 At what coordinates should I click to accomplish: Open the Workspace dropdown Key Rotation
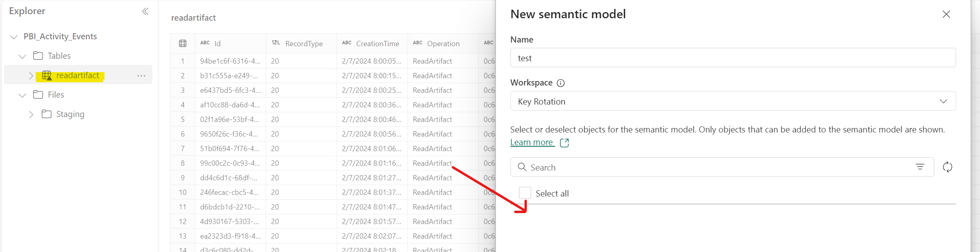(733, 101)
